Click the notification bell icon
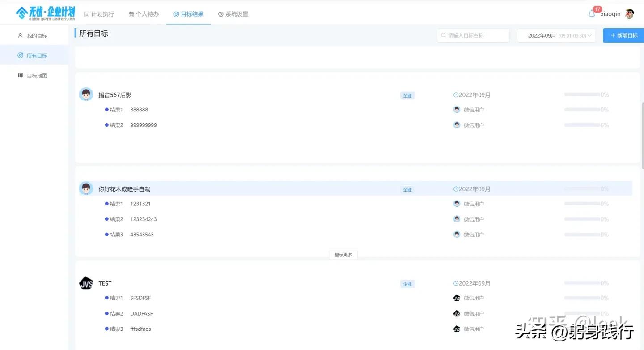The height and width of the screenshot is (350, 644). [x=592, y=14]
